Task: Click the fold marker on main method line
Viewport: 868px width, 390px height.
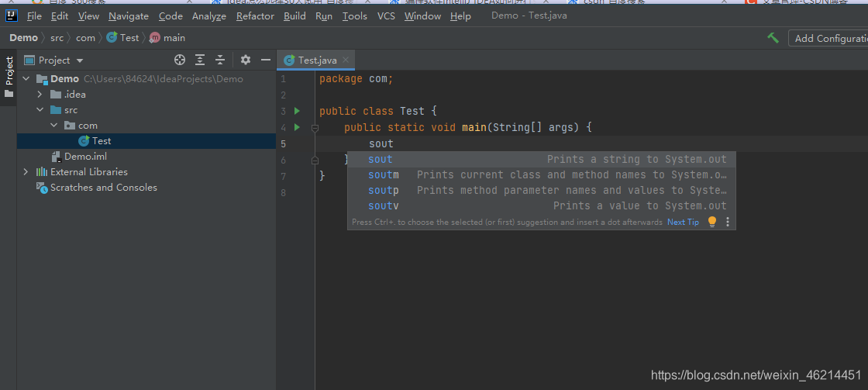Action: click(315, 128)
